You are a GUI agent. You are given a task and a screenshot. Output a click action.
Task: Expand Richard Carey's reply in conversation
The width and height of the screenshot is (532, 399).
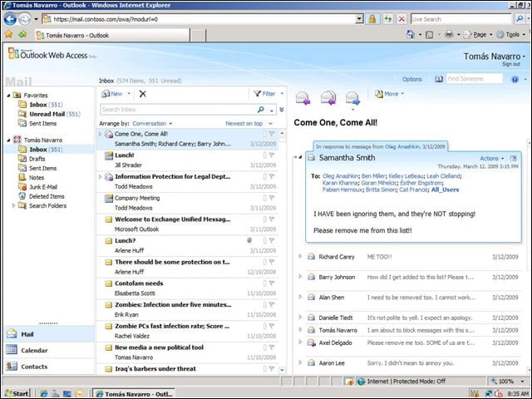coord(300,257)
